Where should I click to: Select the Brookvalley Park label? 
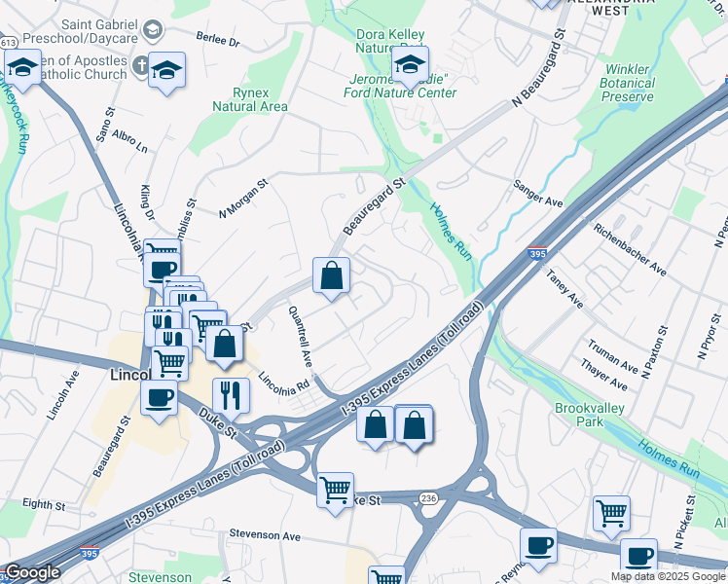[589, 415]
